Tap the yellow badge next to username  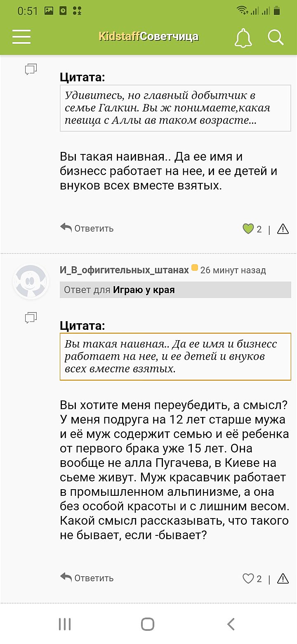(x=195, y=268)
